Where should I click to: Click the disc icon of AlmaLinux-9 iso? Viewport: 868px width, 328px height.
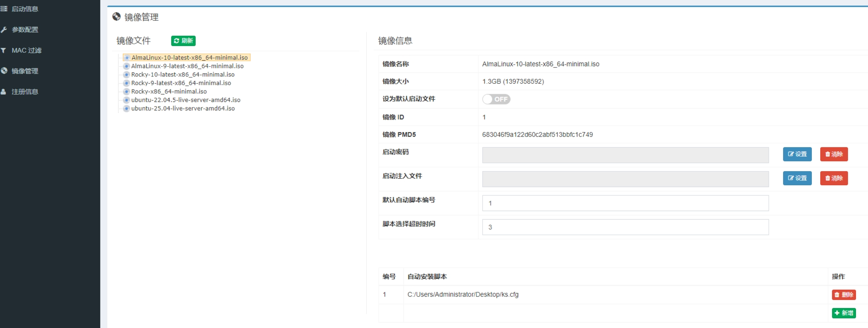point(127,66)
